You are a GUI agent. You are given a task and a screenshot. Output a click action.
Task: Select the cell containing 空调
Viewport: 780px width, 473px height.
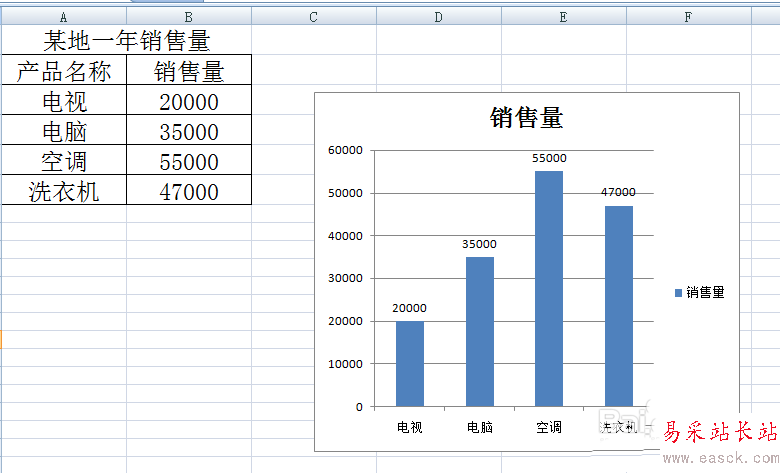pyautogui.click(x=64, y=160)
